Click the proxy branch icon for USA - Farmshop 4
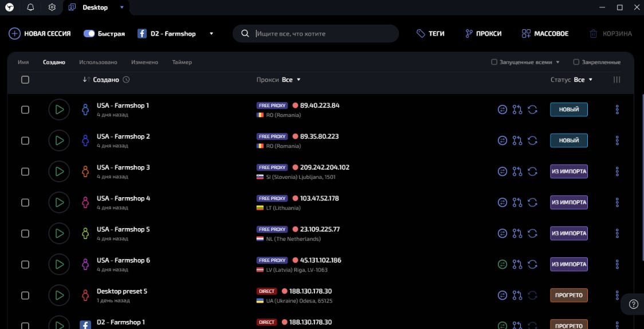The width and height of the screenshot is (644, 329). coord(517,202)
